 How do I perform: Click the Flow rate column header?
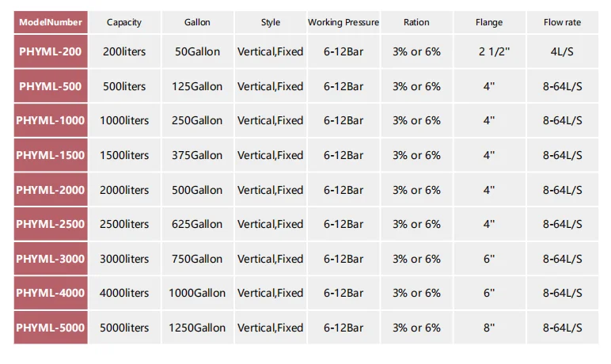tap(562, 22)
